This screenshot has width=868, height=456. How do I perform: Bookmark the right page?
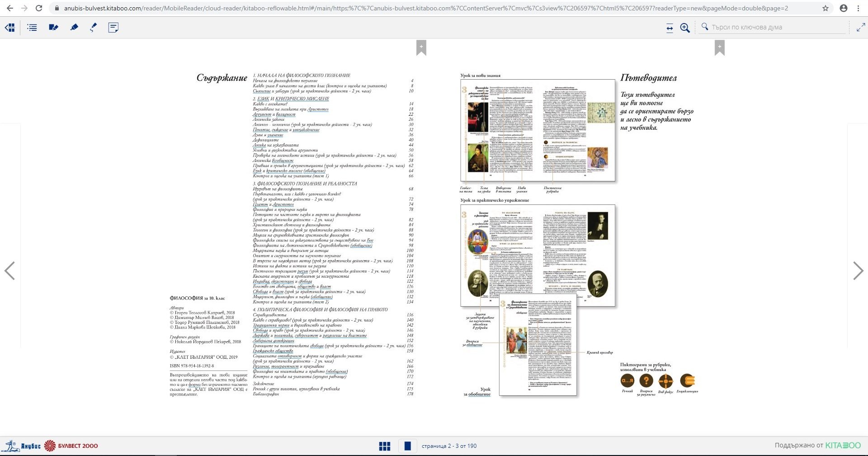coord(719,47)
